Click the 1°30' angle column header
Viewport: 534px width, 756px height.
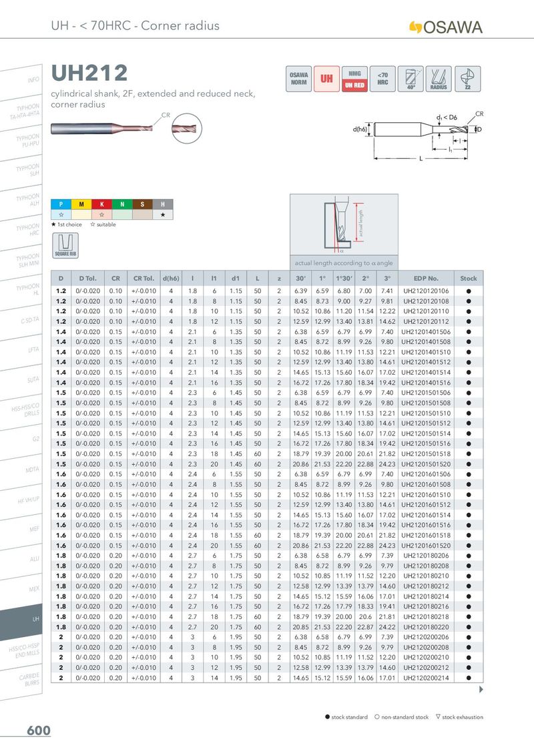tap(344, 278)
